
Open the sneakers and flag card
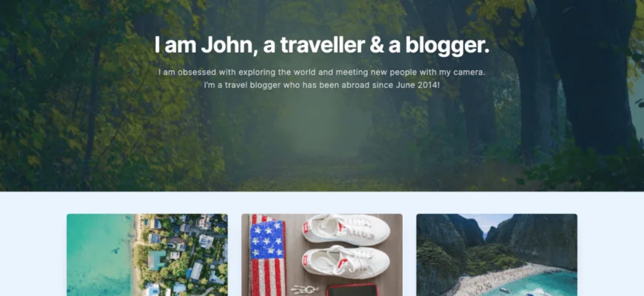tap(322, 255)
